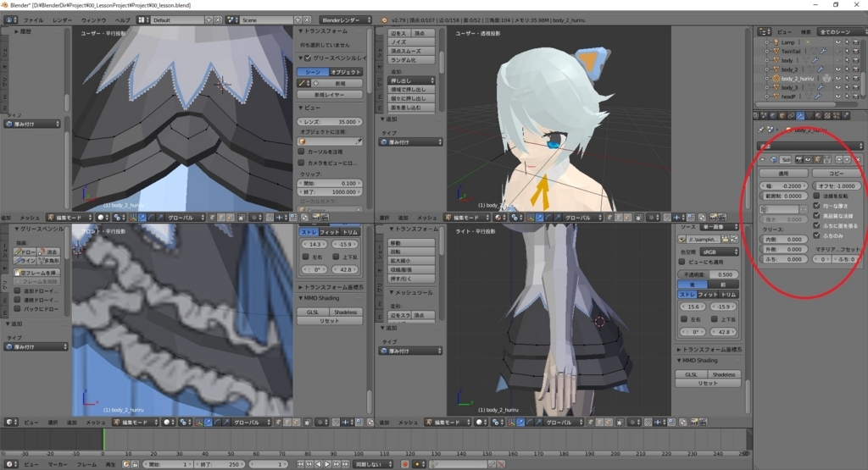Click the Object toggle for Grease Pencil
The width and height of the screenshot is (868, 470).
tap(346, 72)
